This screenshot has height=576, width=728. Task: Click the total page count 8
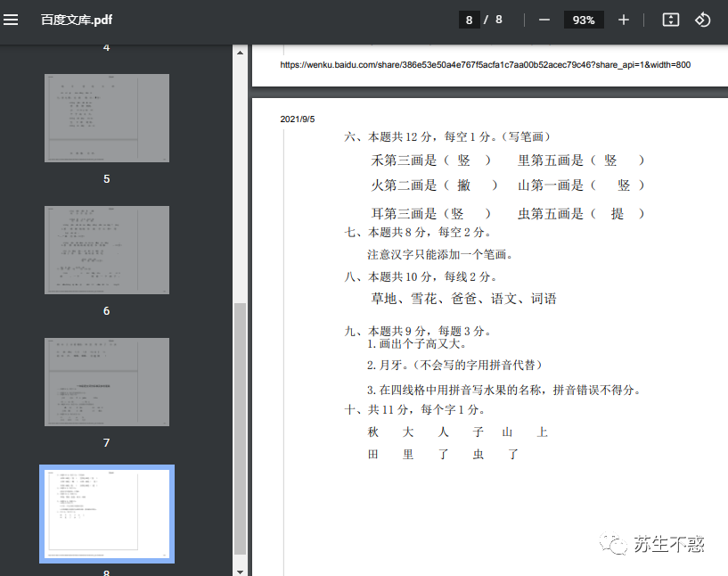(x=499, y=20)
